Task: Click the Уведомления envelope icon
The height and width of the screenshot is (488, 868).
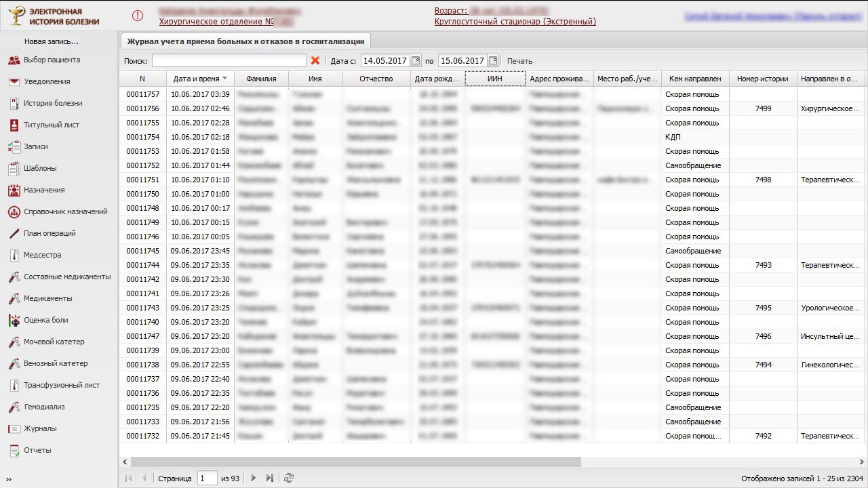Action: click(14, 82)
